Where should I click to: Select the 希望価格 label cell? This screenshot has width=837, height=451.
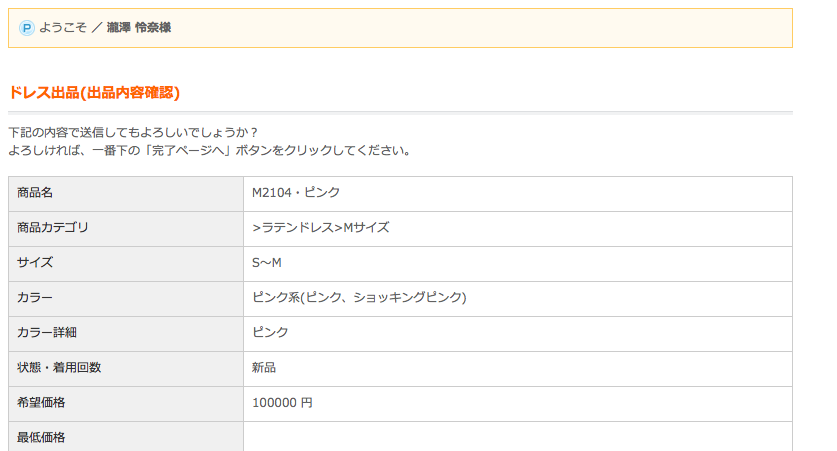126,404
